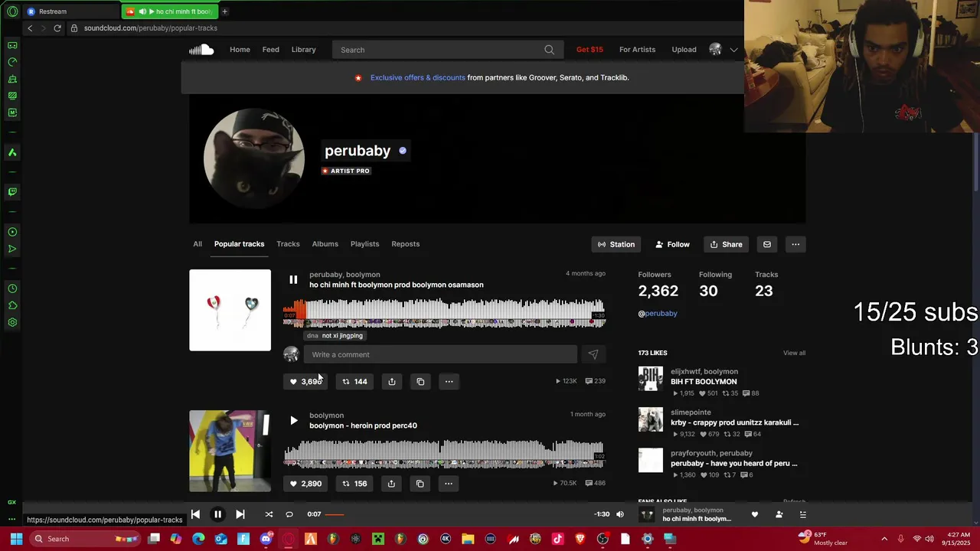Click the Upload link
The image size is (980, 551).
tap(684, 50)
